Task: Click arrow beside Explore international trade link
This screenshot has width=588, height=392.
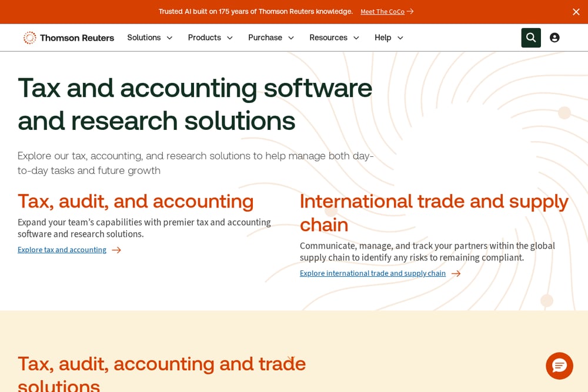Action: pyautogui.click(x=456, y=273)
